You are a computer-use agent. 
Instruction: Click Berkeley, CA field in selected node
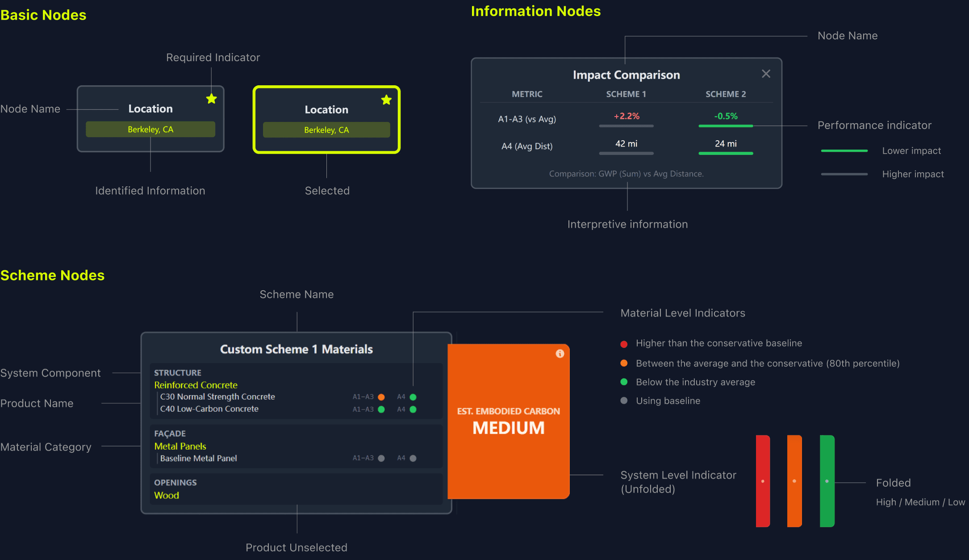tap(326, 130)
